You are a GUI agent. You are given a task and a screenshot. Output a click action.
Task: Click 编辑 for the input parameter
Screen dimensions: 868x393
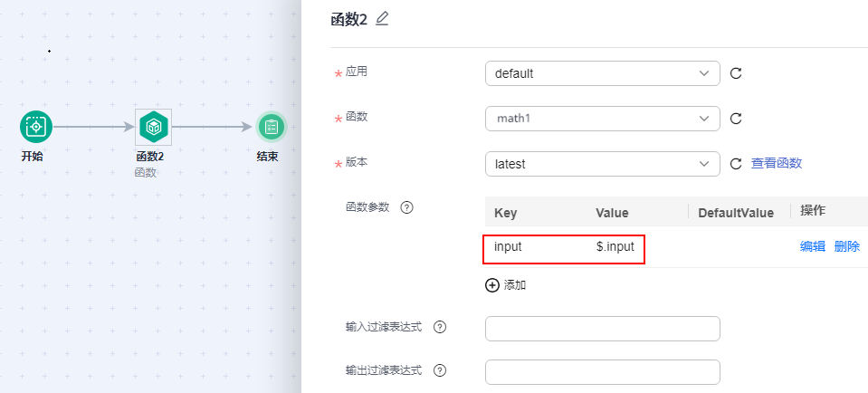(812, 246)
